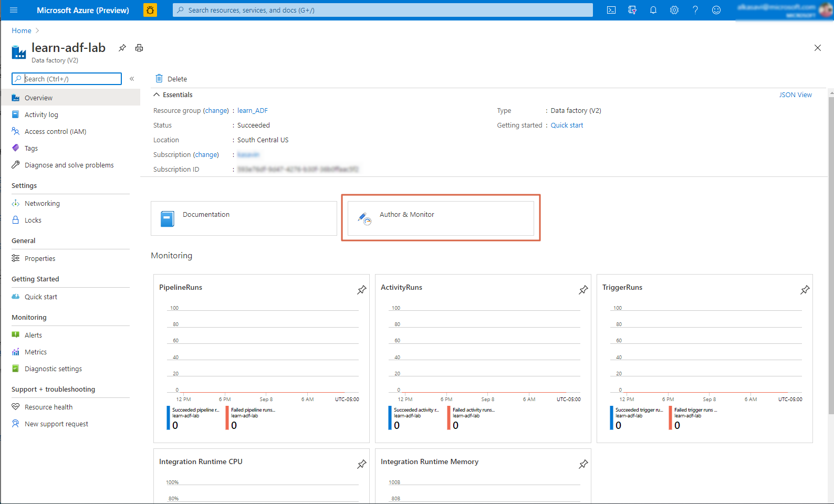Click South Central US location value
Image resolution: width=834 pixels, height=504 pixels.
263,140
